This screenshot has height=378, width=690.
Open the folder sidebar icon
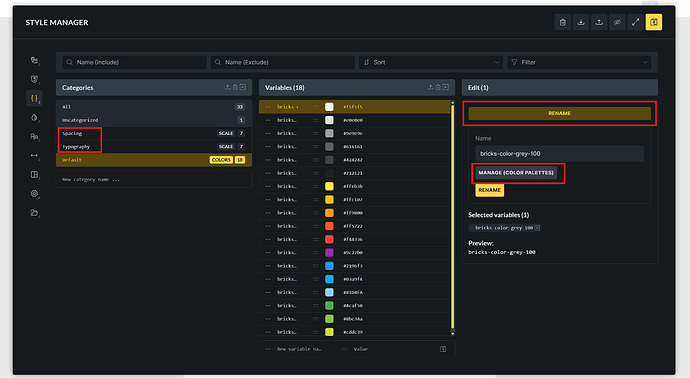[x=34, y=213]
